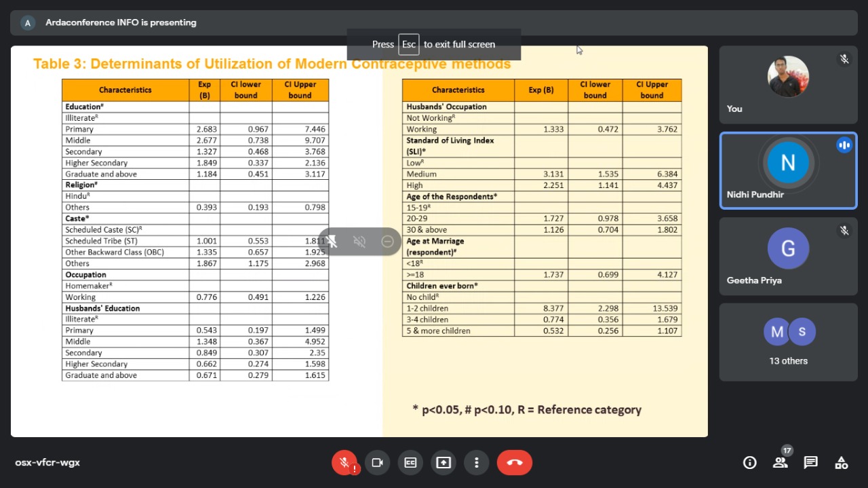Click the upper bound value 6.384
The height and width of the screenshot is (488, 868).
[x=667, y=174]
